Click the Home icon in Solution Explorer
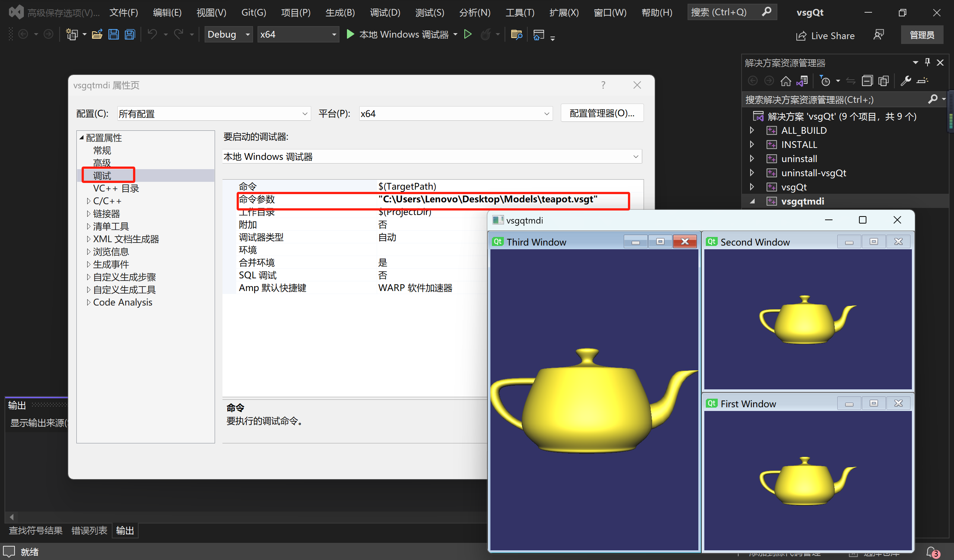The image size is (954, 560). pos(786,80)
